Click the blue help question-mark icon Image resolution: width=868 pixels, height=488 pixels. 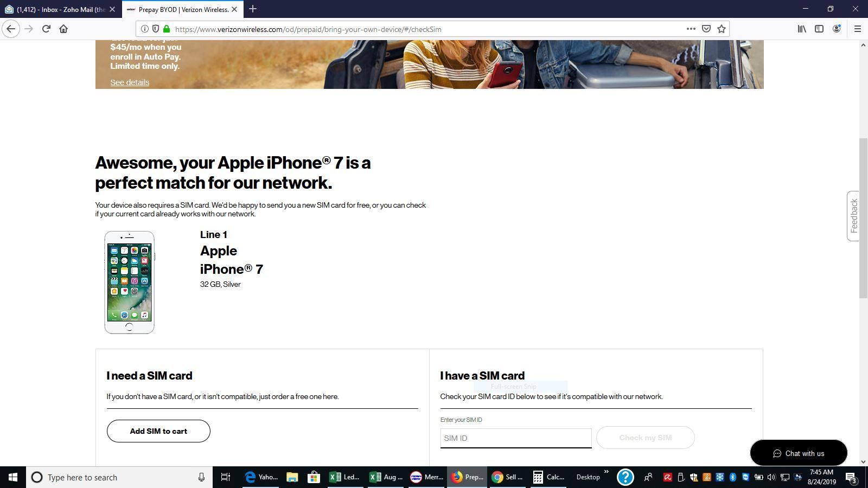pyautogui.click(x=626, y=477)
